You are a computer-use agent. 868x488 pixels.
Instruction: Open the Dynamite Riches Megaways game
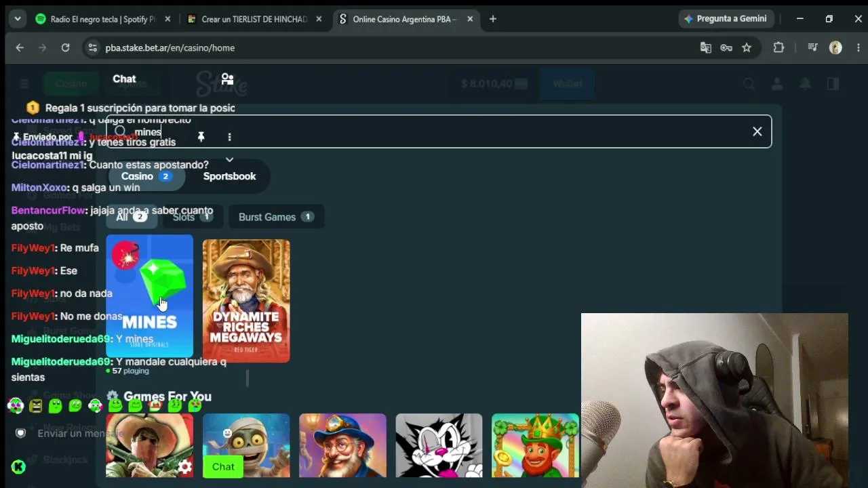tap(246, 301)
